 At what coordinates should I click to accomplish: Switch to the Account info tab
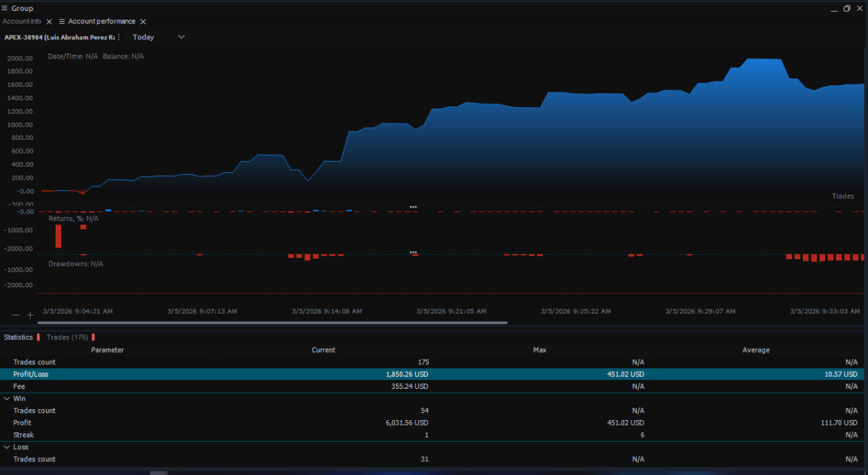coord(21,22)
